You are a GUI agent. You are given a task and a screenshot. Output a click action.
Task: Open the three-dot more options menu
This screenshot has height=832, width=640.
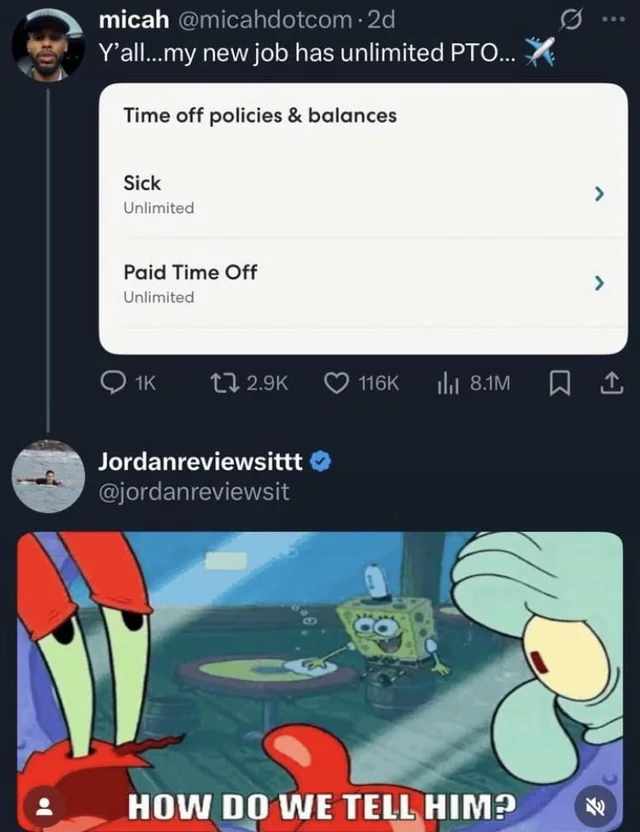614,20
